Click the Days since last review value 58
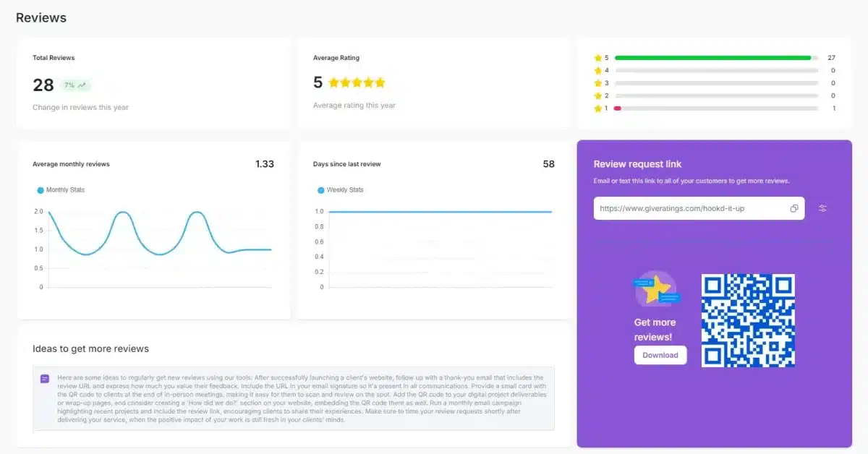This screenshot has height=454, width=868. click(548, 164)
